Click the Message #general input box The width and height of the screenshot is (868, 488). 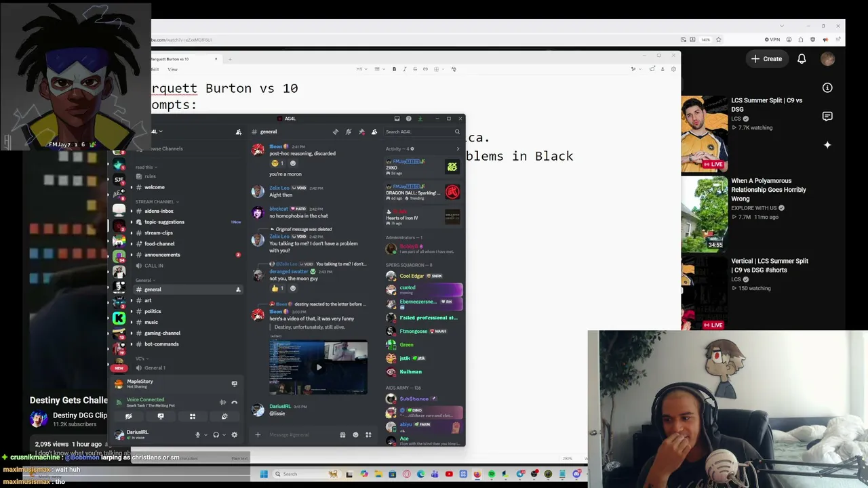[300, 434]
